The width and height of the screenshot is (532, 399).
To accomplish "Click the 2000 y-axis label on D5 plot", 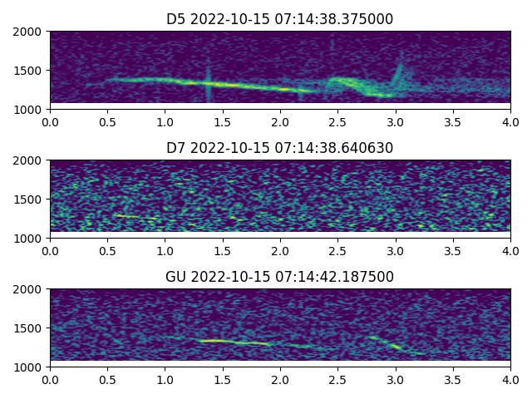I will (30, 32).
